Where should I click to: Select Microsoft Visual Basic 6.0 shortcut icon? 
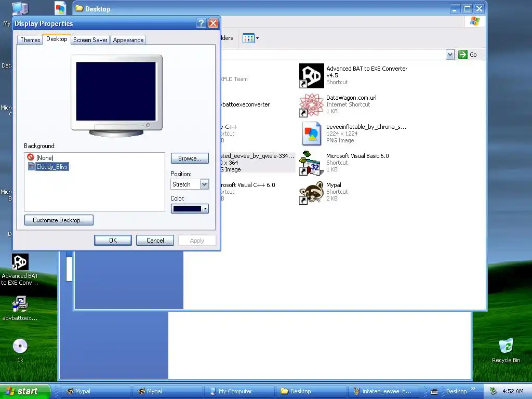(312, 163)
